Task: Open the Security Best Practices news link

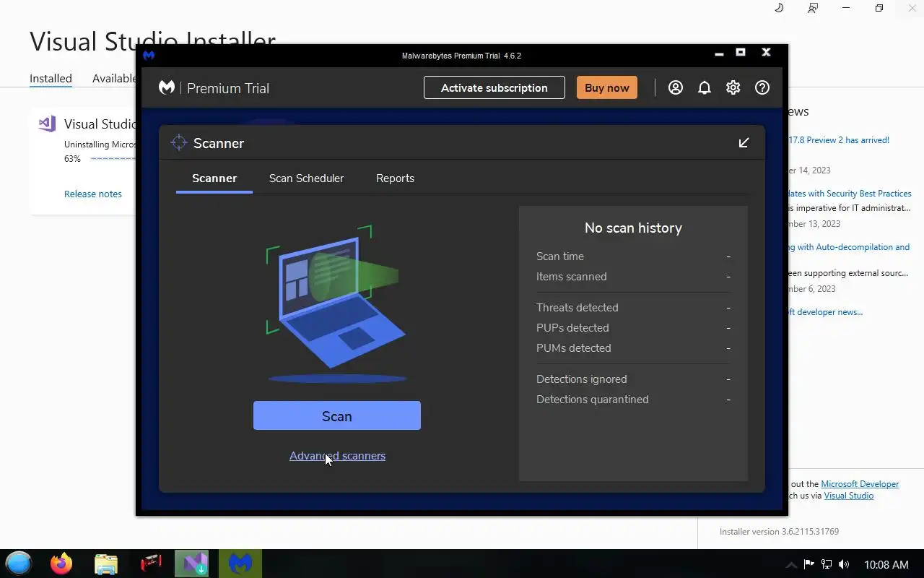Action: (850, 194)
